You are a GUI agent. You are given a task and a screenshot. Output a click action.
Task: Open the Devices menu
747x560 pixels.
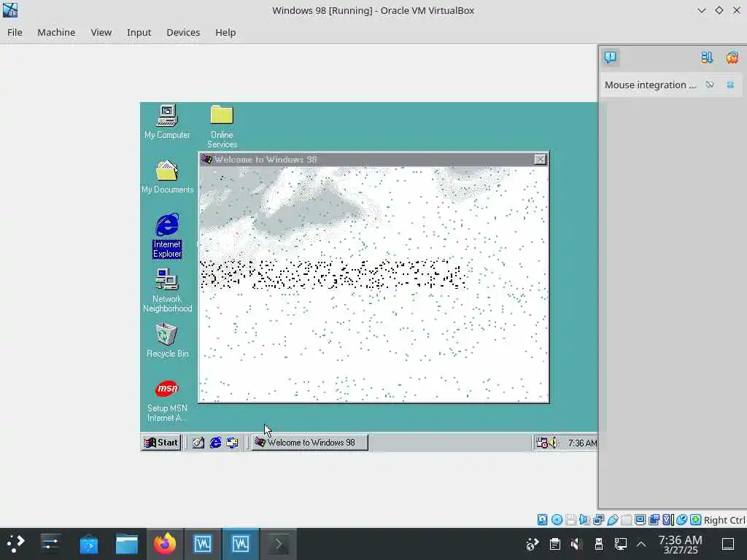coord(183,32)
